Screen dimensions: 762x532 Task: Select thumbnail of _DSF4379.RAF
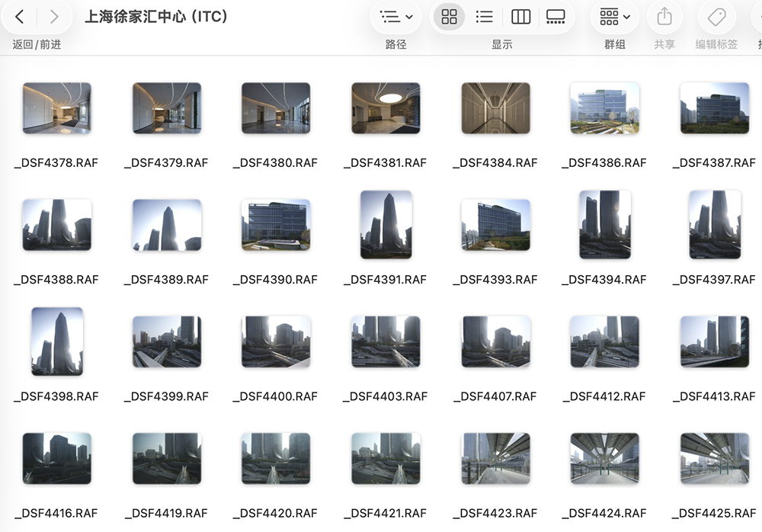167,108
